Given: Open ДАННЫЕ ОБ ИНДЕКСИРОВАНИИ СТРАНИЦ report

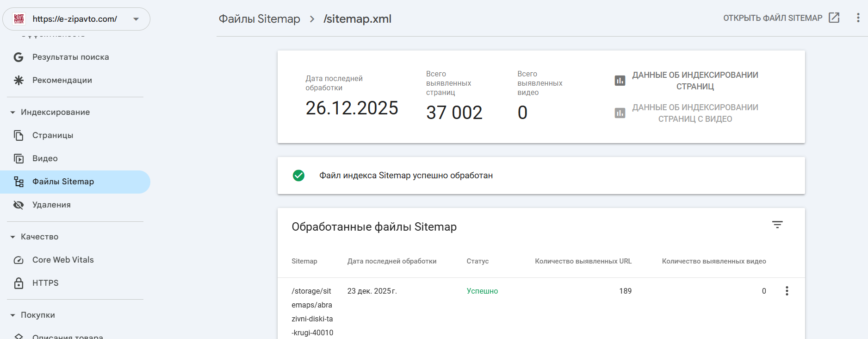Looking at the screenshot, I should [694, 81].
